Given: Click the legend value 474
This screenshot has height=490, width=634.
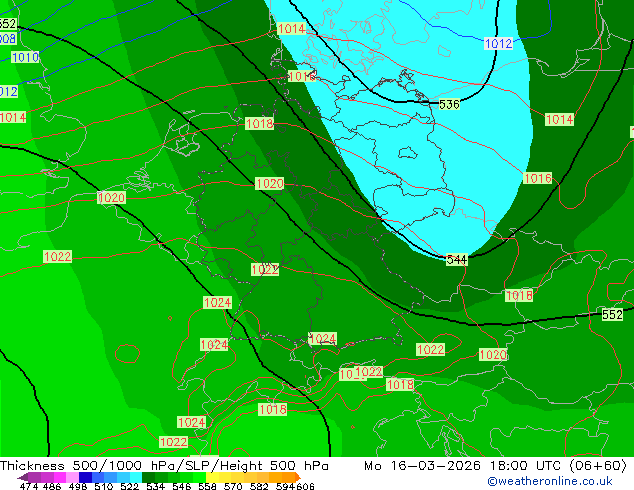Looking at the screenshot, I should tap(29, 486).
